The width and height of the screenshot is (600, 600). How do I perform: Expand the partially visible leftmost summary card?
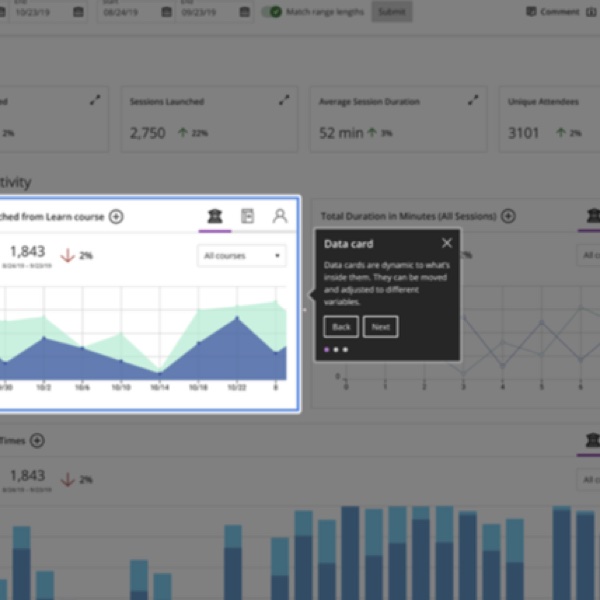(95, 100)
